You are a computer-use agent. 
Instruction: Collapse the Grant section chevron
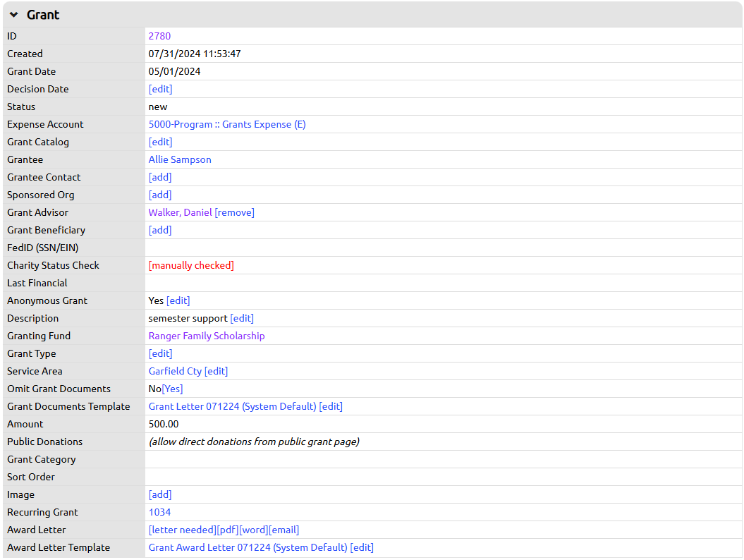point(14,15)
